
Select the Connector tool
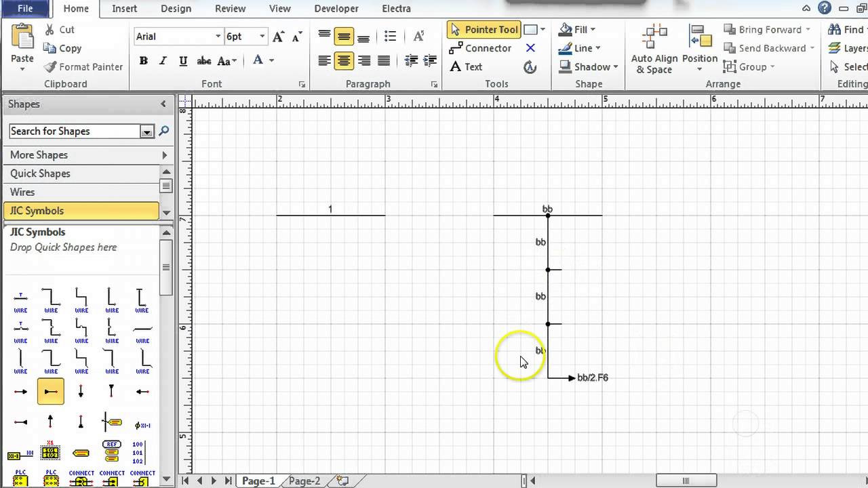pos(480,48)
